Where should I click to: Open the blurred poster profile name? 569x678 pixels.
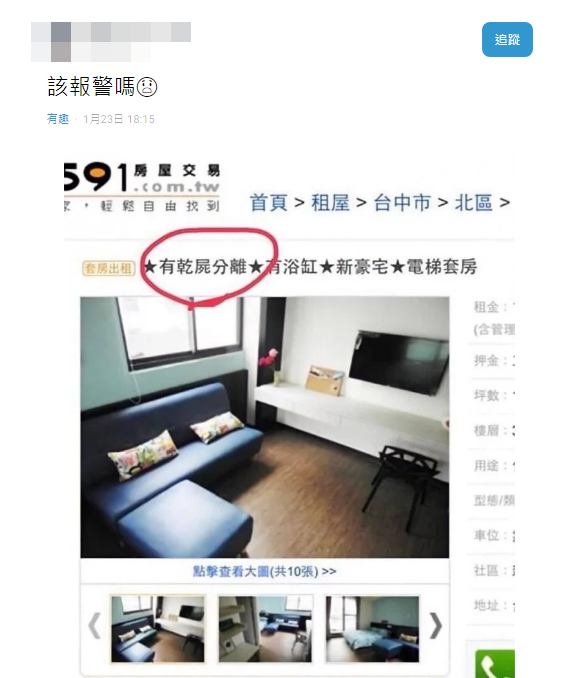pyautogui.click(x=111, y=42)
